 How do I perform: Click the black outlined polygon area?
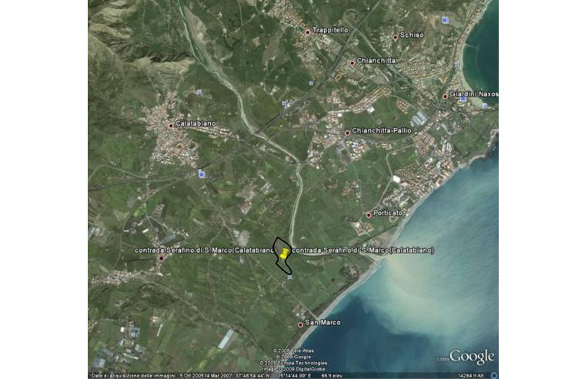click(280, 262)
